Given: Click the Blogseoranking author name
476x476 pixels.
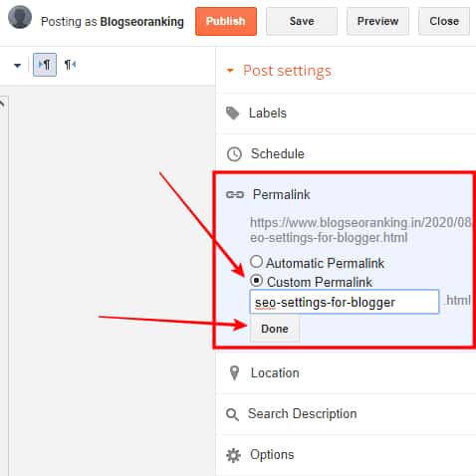Looking at the screenshot, I should click(141, 22).
